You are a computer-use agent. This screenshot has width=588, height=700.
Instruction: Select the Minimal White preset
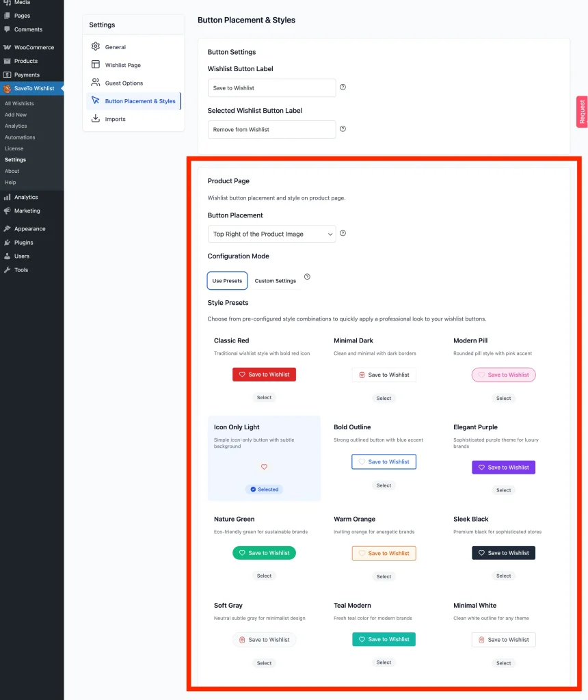(504, 663)
